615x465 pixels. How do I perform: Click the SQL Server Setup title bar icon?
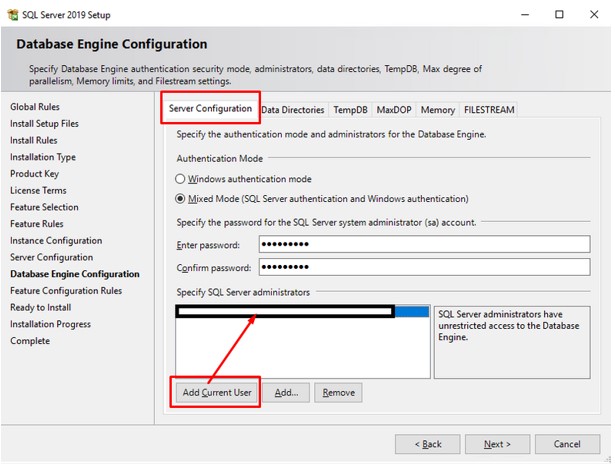[13, 15]
